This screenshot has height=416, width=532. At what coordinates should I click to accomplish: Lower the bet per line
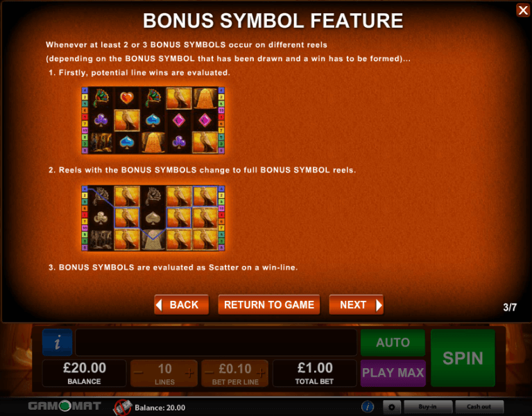tap(209, 373)
